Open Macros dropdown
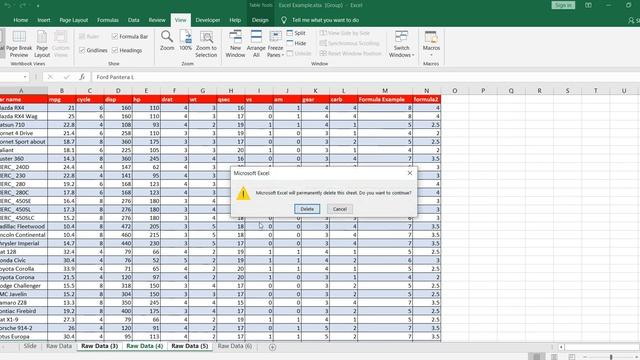Viewport: 640px width, 360px height. pyautogui.click(x=431, y=44)
